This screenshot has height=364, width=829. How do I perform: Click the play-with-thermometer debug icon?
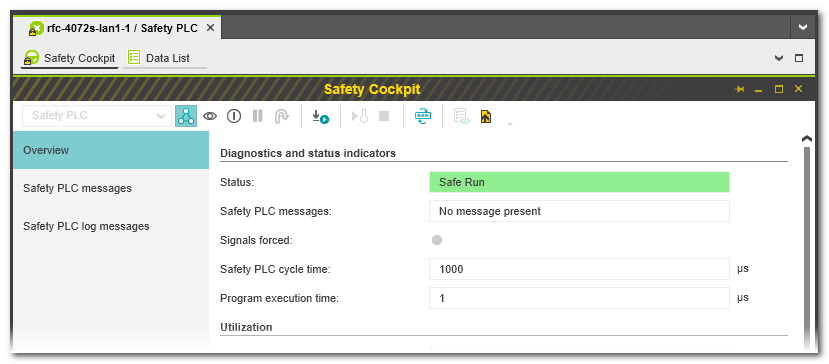point(360,116)
